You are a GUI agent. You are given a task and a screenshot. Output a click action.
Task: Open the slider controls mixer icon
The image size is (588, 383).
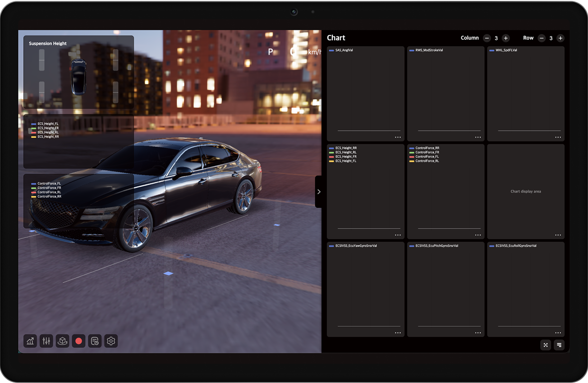[x=46, y=341]
